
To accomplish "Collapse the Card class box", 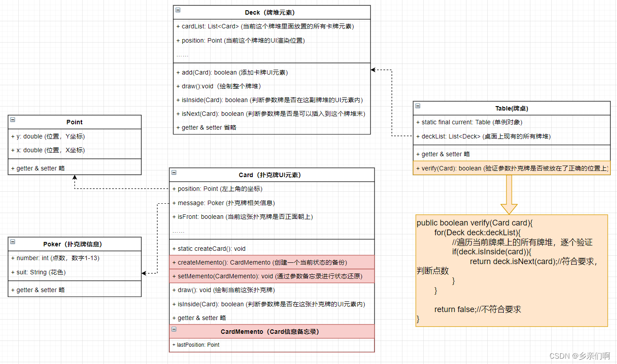I will 174,172.
